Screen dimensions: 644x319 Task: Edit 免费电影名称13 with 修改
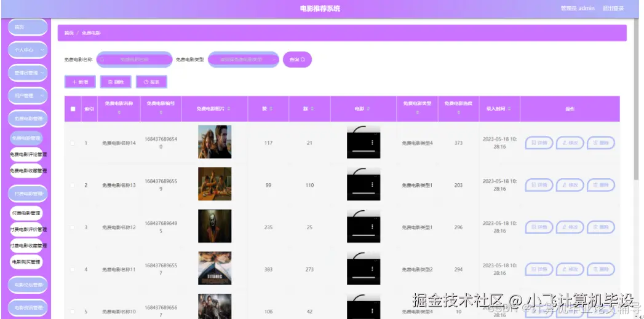[570, 185]
